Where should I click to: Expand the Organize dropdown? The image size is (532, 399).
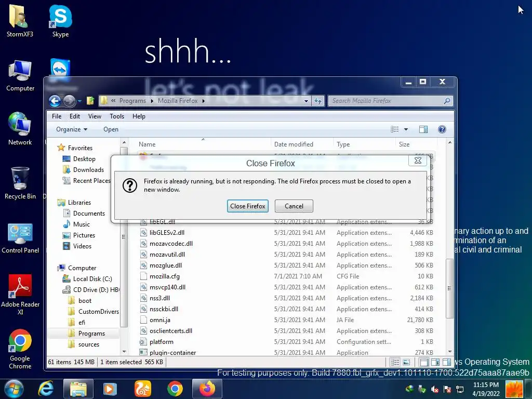point(72,129)
